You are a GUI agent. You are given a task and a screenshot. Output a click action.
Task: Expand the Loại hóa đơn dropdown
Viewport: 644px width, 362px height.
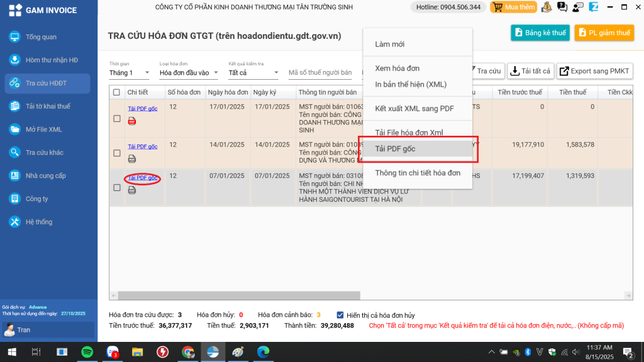click(188, 73)
